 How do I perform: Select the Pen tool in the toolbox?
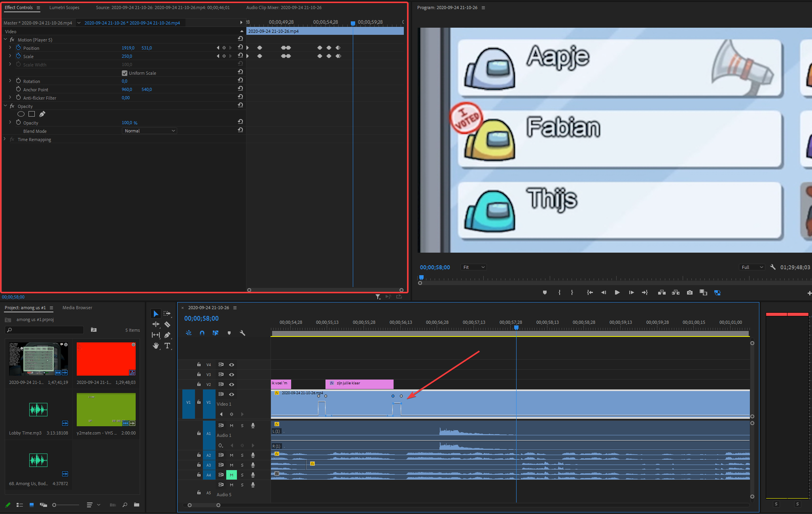tap(167, 335)
